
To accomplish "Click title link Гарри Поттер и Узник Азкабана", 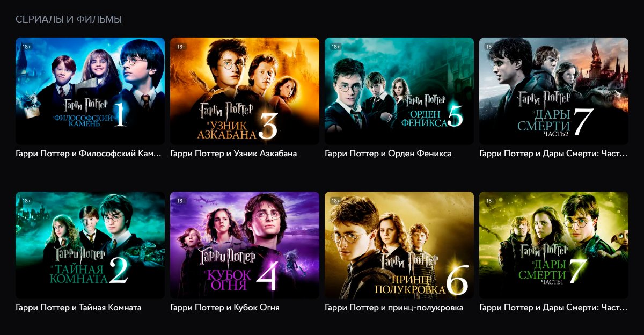I will pyautogui.click(x=233, y=154).
